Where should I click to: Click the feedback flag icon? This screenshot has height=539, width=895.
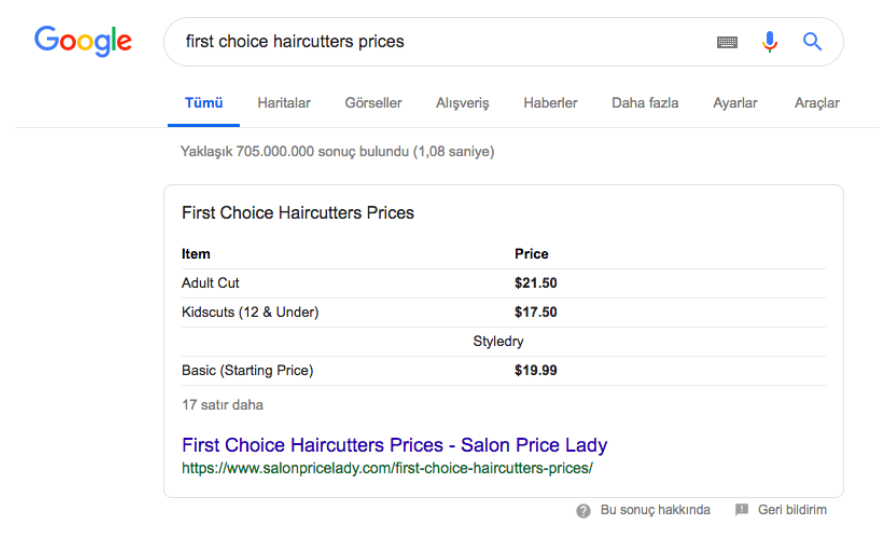pyautogui.click(x=741, y=509)
